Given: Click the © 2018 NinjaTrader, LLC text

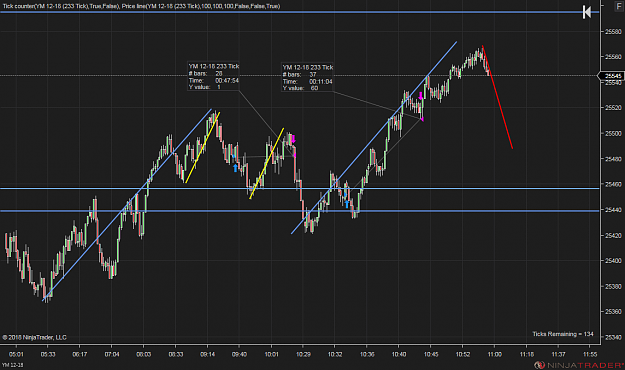Looking at the screenshot, I should (x=34, y=337).
